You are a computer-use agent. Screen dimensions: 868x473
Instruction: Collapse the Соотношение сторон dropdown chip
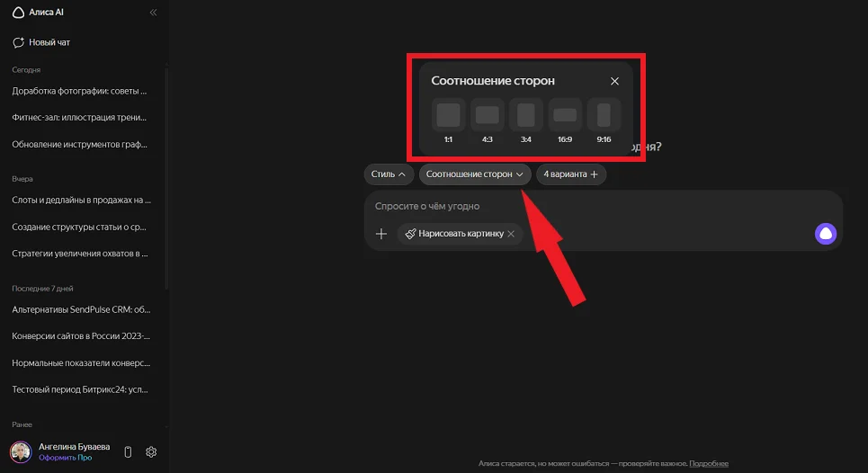tap(474, 174)
